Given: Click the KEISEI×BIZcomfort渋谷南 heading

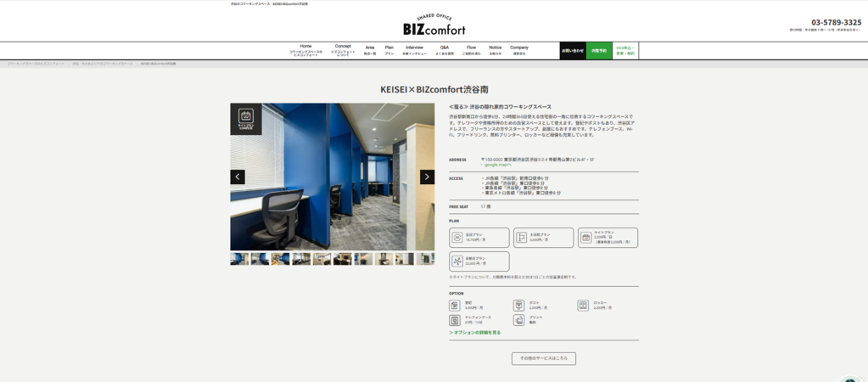Looking at the screenshot, I should point(434,89).
